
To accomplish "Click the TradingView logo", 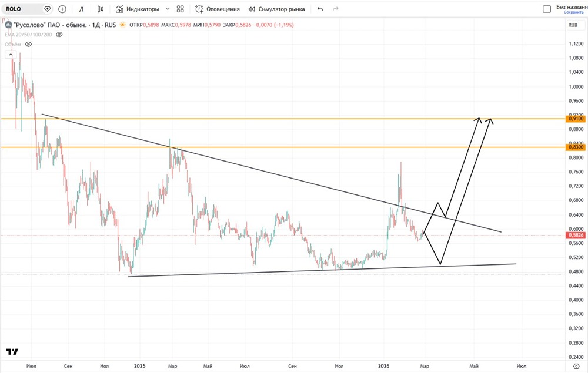I will coord(12,352).
